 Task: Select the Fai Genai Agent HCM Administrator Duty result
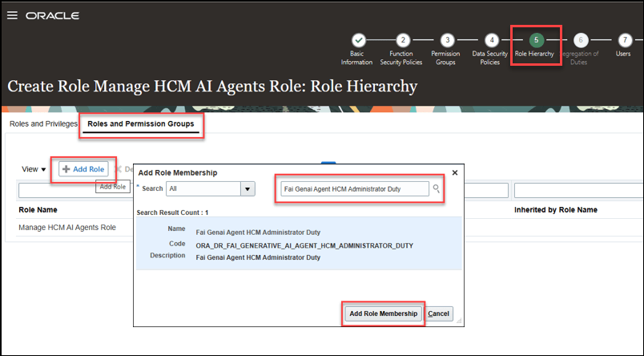click(299, 244)
